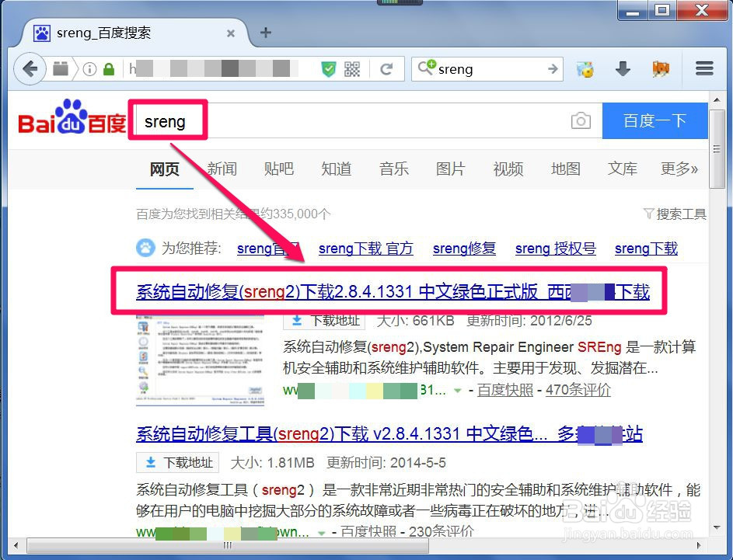Click the first result screenshot thumbnail
Image resolution: width=733 pixels, height=560 pixels.
200,360
